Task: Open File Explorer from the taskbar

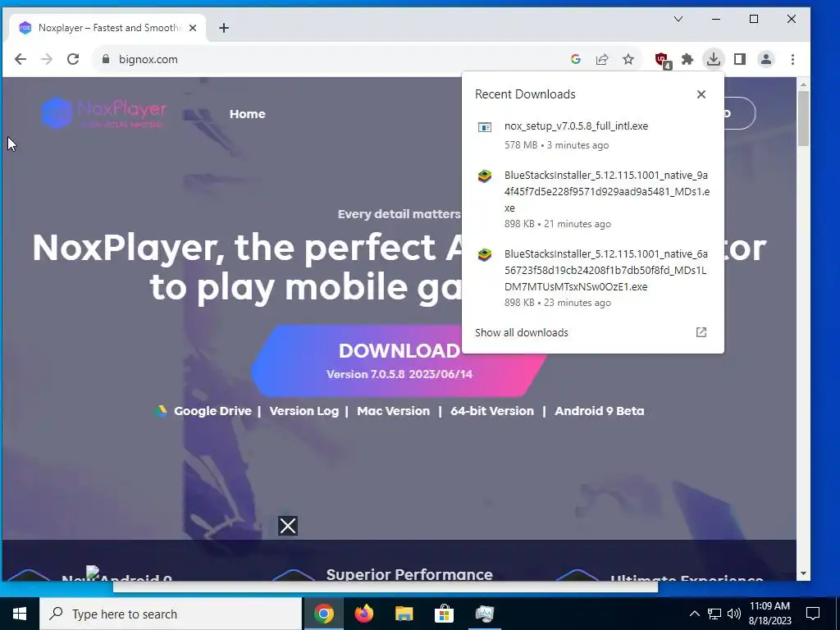Action: (404, 614)
